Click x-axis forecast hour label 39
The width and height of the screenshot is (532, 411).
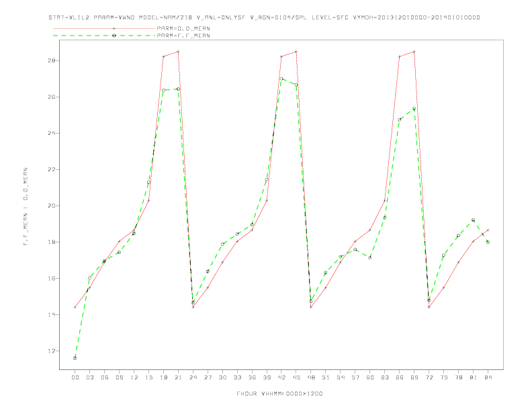267,377
